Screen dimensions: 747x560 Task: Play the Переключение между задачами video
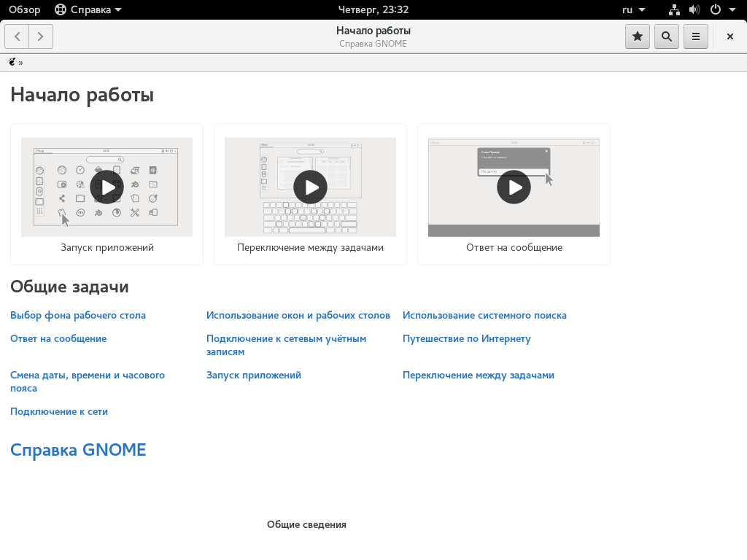click(x=310, y=187)
